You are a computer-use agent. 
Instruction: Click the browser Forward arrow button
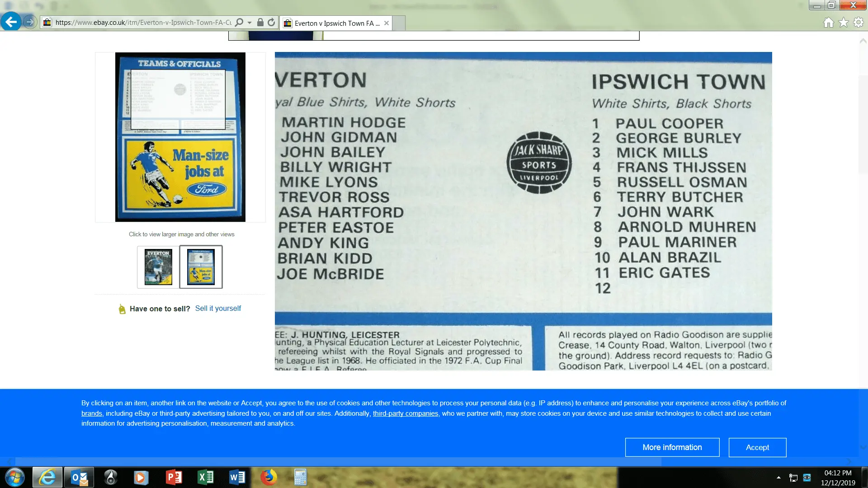[x=30, y=22]
